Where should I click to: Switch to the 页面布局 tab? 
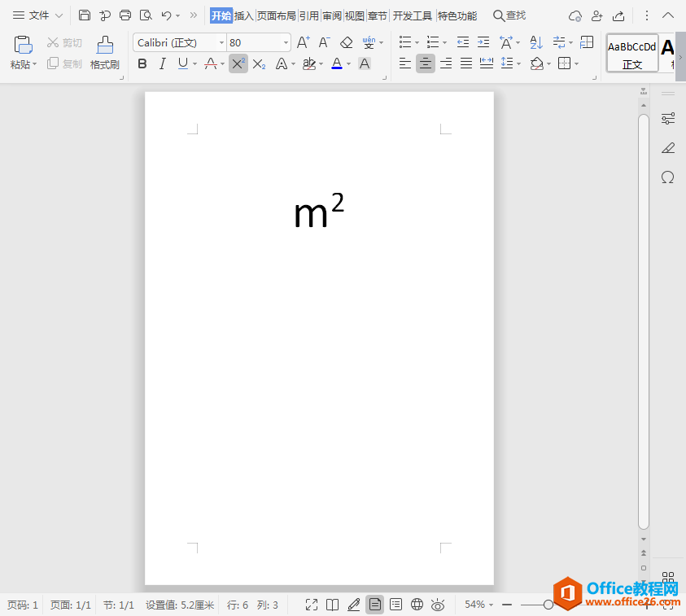click(276, 15)
